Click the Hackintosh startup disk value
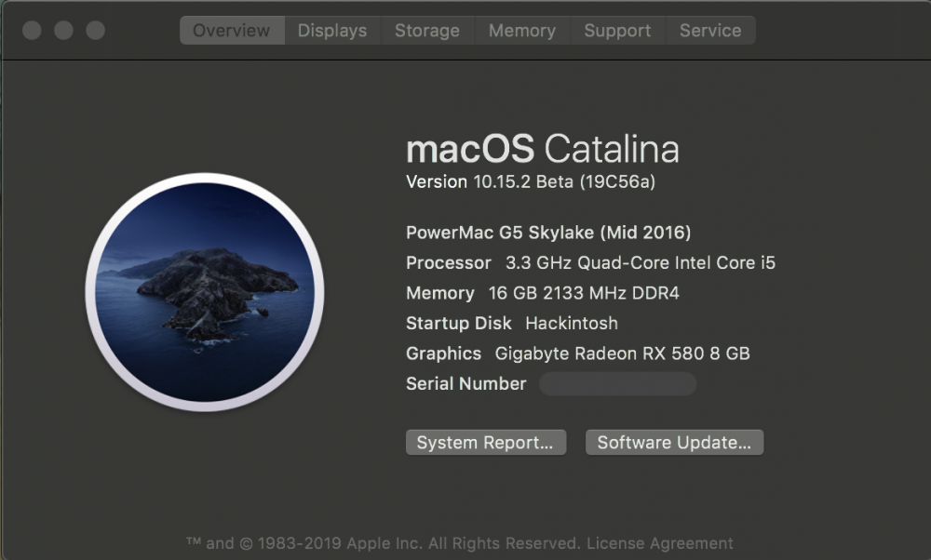 (x=572, y=324)
